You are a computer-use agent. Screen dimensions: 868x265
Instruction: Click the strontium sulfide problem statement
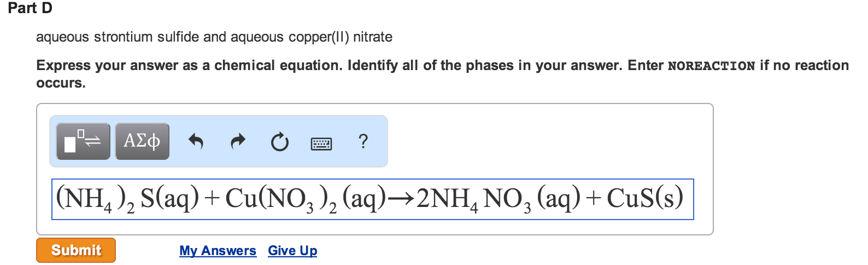(214, 37)
